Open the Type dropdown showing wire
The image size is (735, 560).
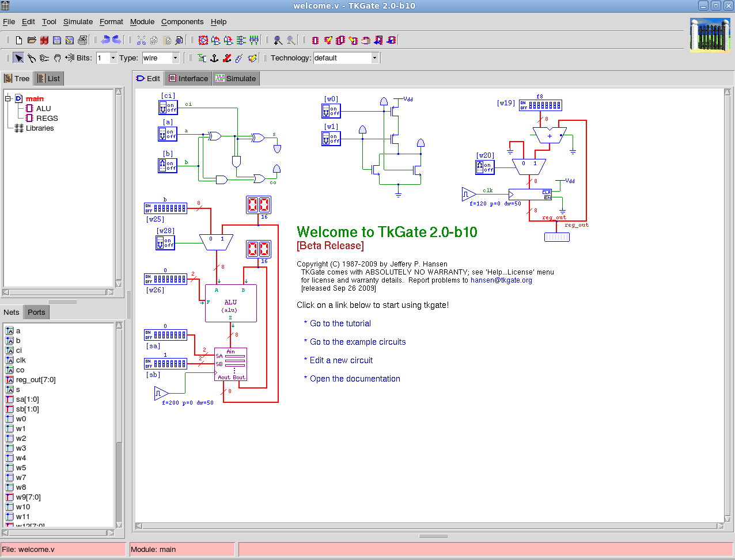pos(175,58)
